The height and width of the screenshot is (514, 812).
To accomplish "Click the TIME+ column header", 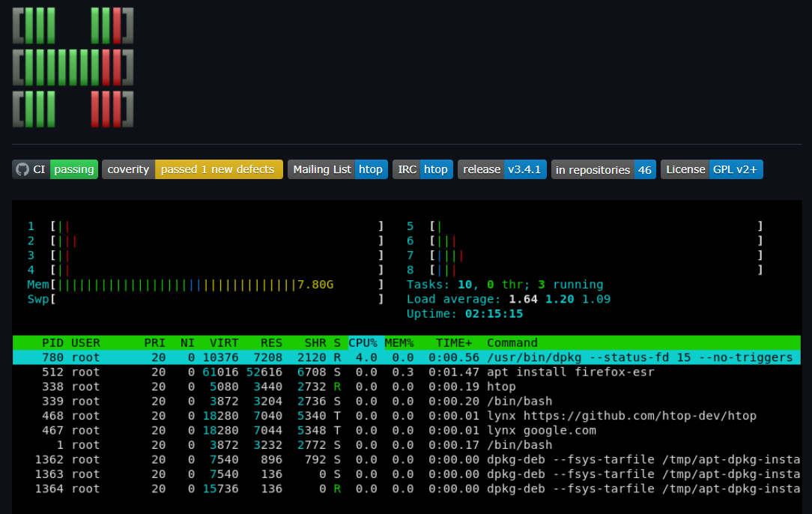I will [454, 343].
